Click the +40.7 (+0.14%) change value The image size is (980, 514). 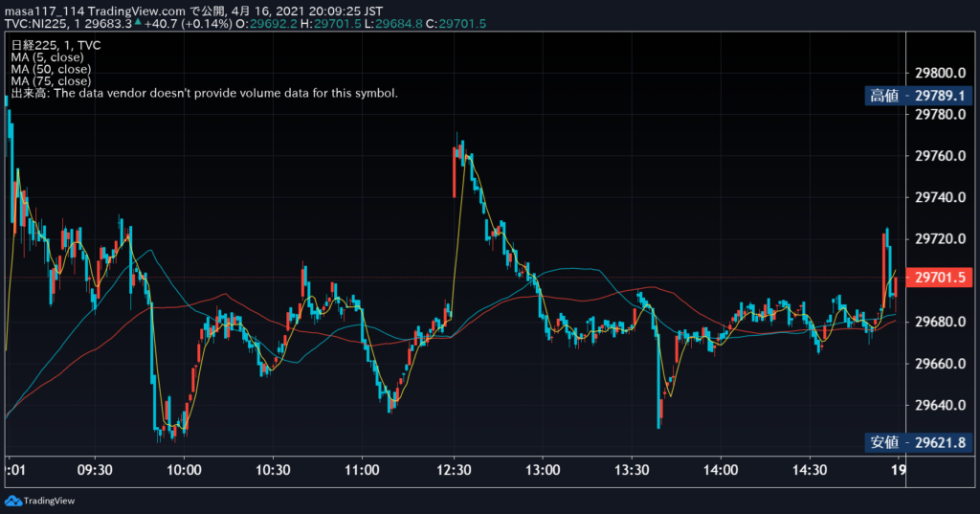[189, 24]
